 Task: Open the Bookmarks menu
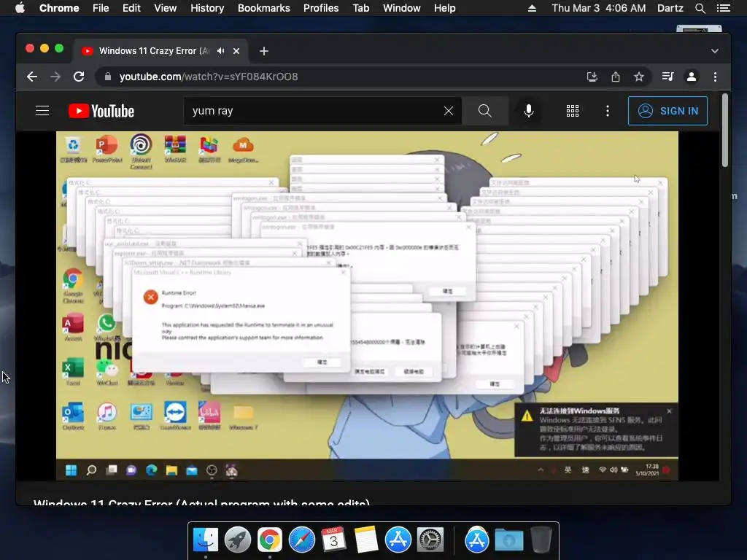coord(264,8)
